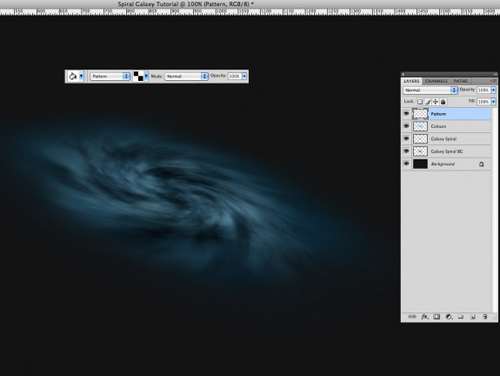Viewport: 500px width, 376px height.
Task: Open the fill source dropdown set to Pattern
Action: point(110,76)
